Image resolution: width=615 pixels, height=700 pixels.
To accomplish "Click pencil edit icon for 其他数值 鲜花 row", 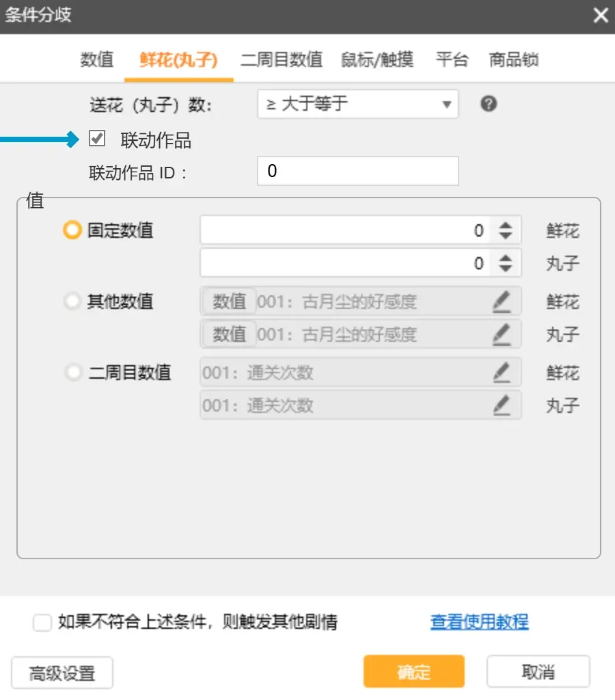I will point(502,301).
